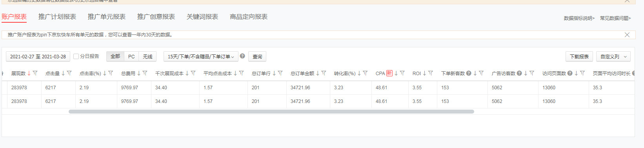Sort by 总订单行 arrow
Screen dimensions: 644x148
(x=274, y=73)
